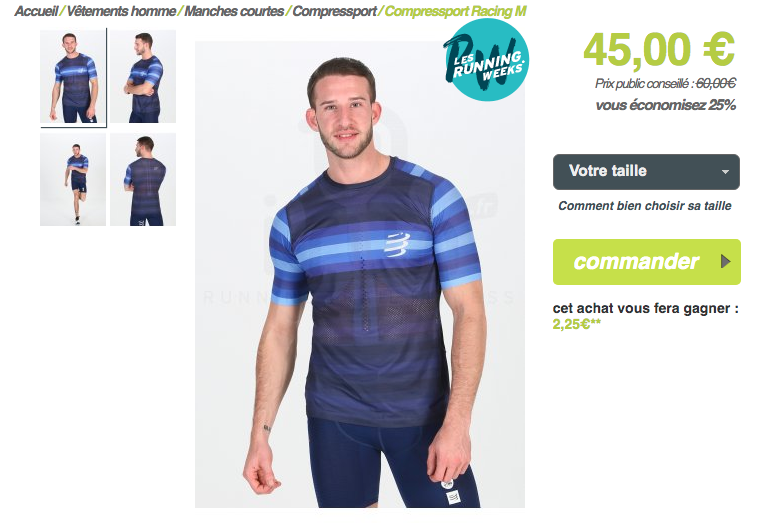Image resolution: width=757 pixels, height=523 pixels.
Task: Open Manches courtes breadcrumb link
Action: 234,11
